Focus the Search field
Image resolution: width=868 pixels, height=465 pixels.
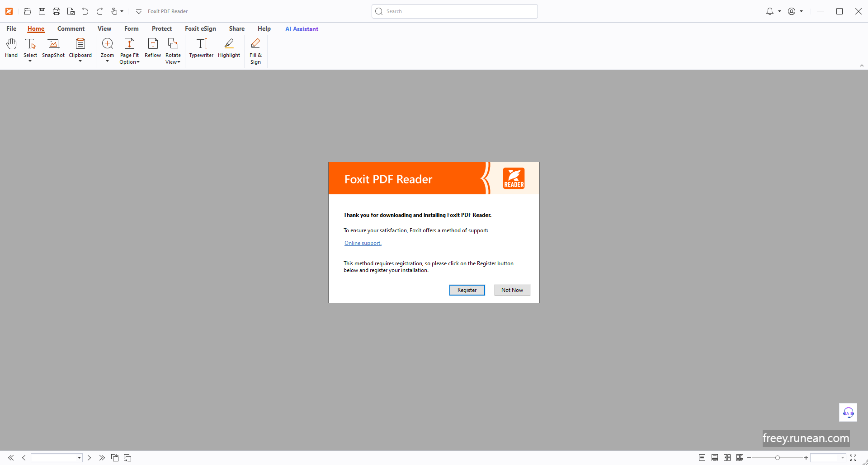pos(455,11)
